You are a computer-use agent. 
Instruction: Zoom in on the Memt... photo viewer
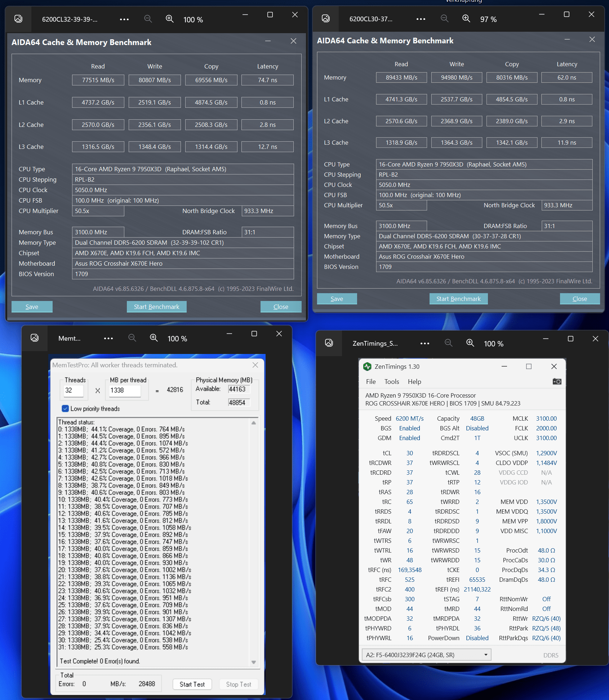154,338
